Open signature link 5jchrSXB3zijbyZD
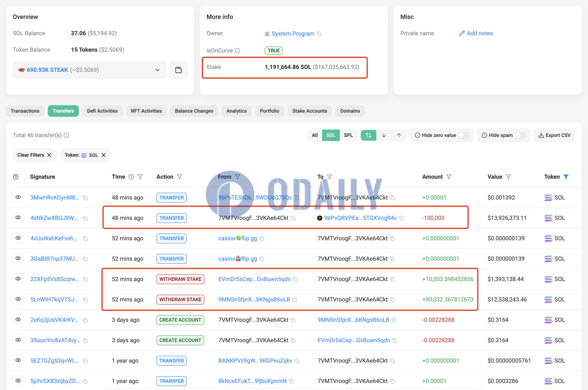 tap(55, 381)
